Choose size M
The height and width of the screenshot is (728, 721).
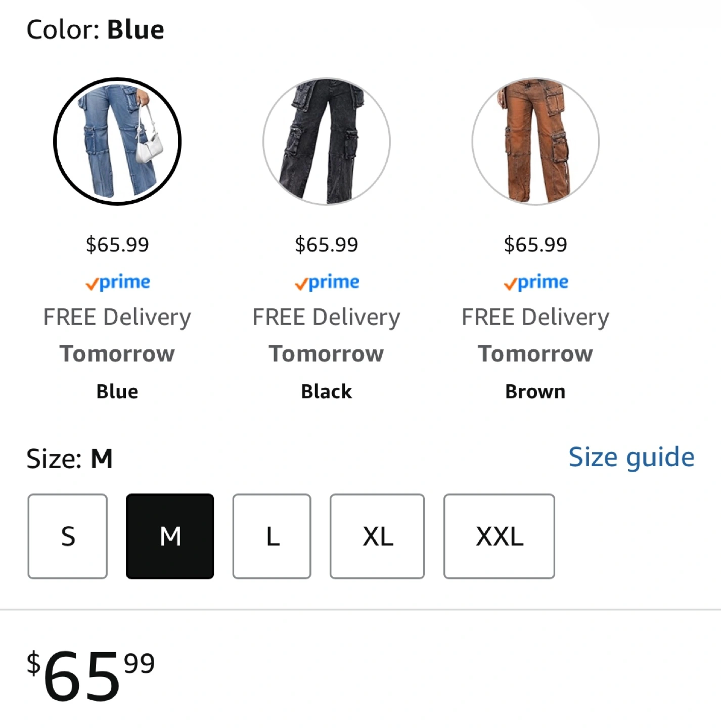170,536
